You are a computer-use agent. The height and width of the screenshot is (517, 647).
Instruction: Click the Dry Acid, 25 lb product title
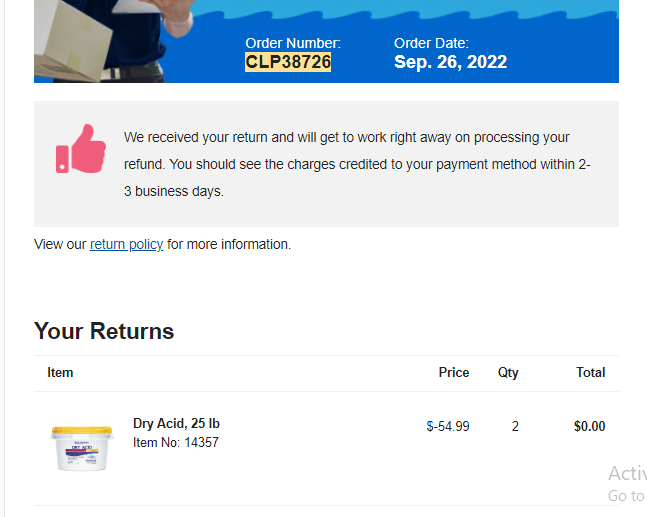coord(176,423)
